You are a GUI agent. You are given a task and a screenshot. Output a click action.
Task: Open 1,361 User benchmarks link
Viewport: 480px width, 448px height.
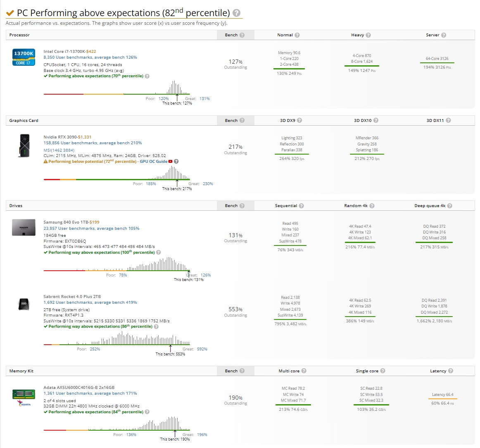click(x=90, y=393)
